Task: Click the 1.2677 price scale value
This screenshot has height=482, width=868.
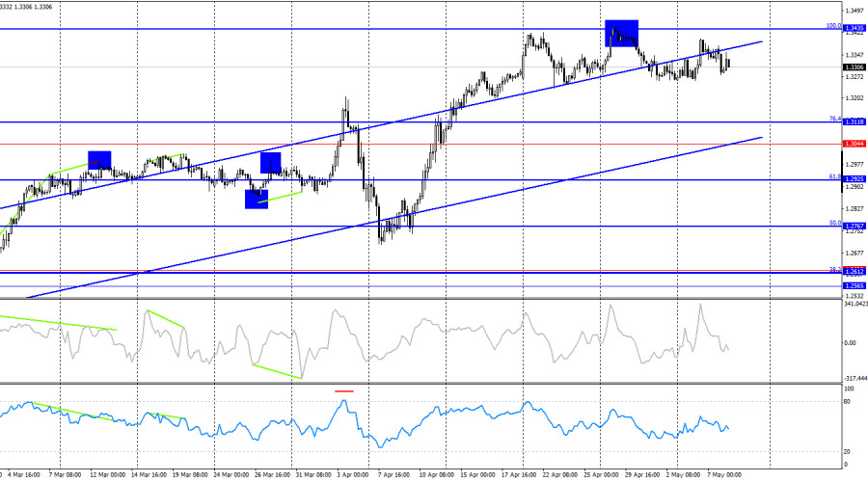Action: 854,253
